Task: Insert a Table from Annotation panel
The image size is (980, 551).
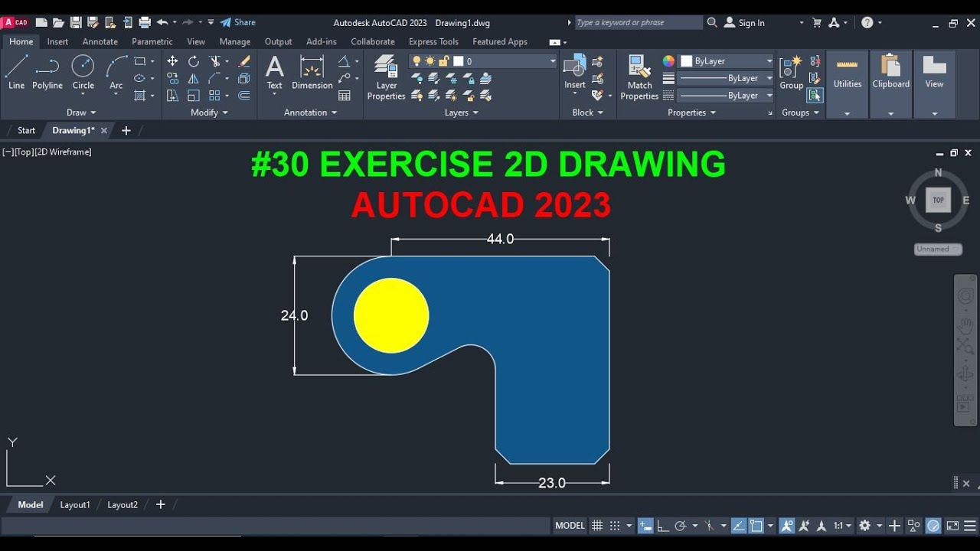Action: tap(345, 96)
